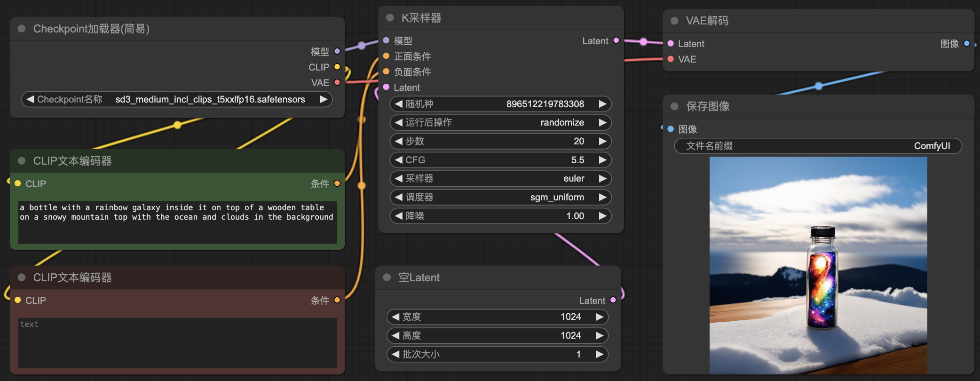Increase the 宽度 width value
The image size is (980, 381).
(600, 317)
